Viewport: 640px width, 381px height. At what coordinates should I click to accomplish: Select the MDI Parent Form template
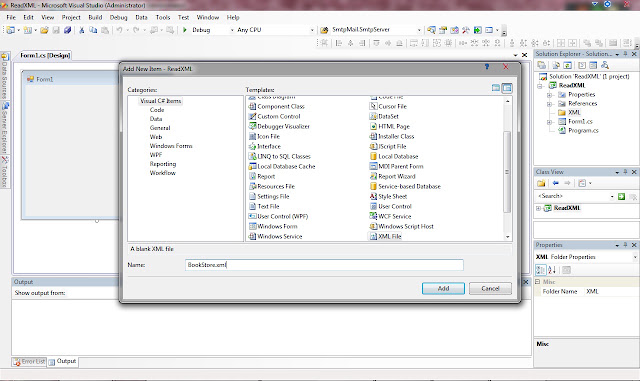[396, 167]
